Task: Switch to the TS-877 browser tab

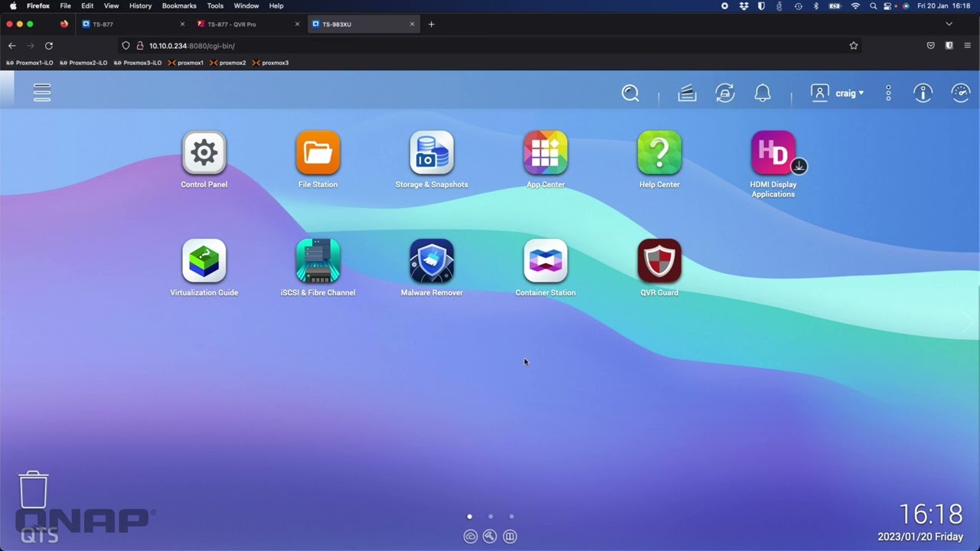Action: 132,24
